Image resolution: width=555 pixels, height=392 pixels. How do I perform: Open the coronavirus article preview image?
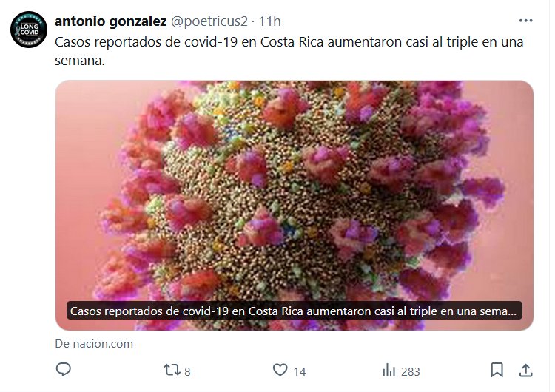pos(294,205)
